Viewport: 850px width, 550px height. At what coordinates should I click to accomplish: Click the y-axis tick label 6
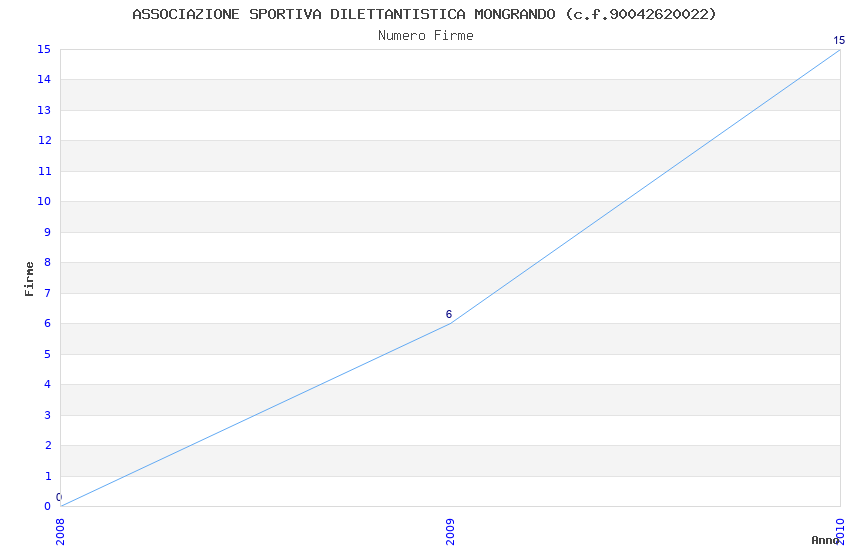[48, 323]
